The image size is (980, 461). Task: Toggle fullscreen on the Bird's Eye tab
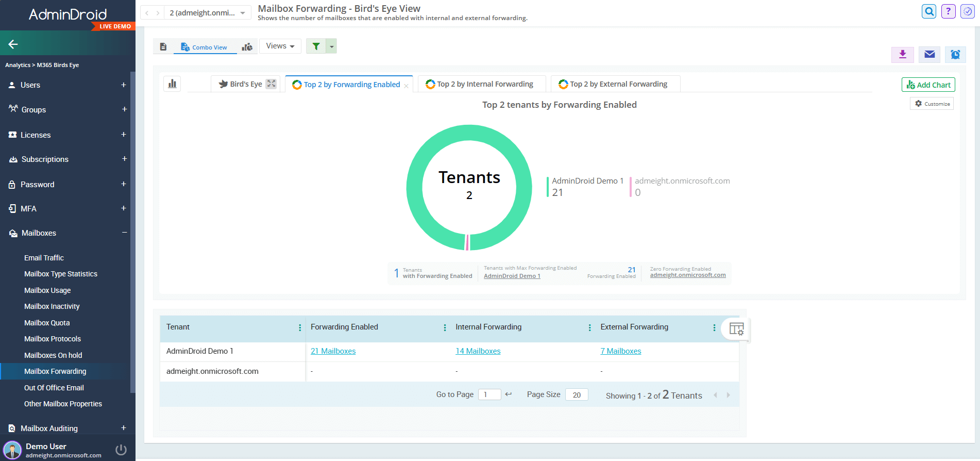point(271,84)
